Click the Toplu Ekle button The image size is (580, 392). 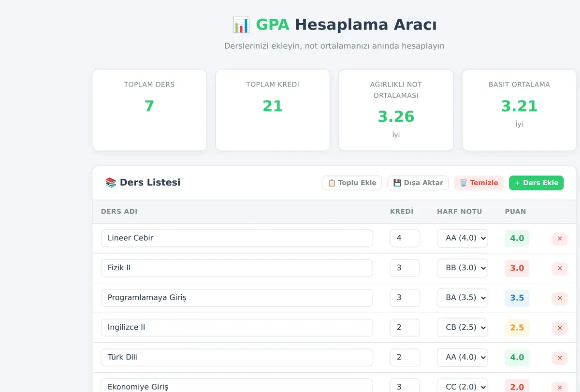352,183
